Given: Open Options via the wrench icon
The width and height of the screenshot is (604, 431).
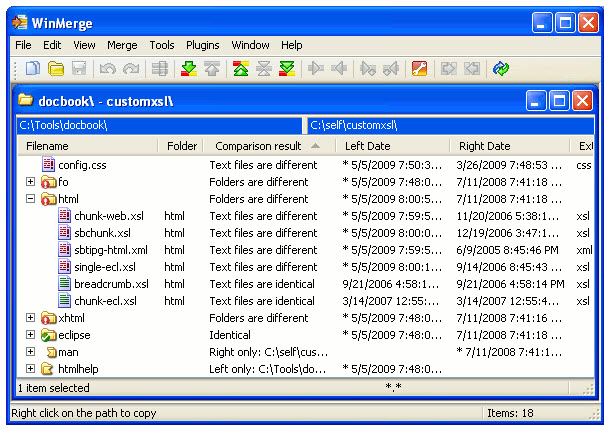Looking at the screenshot, I should 419,69.
